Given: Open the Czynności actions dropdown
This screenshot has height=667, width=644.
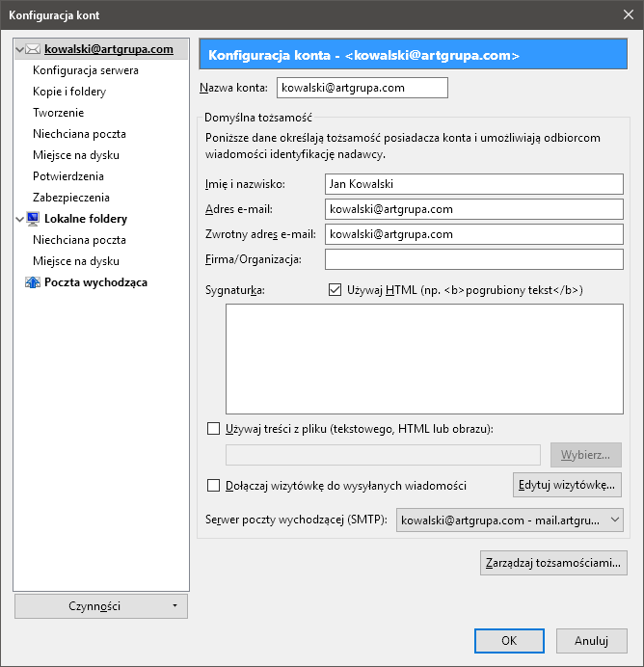Looking at the screenshot, I should coord(101,606).
